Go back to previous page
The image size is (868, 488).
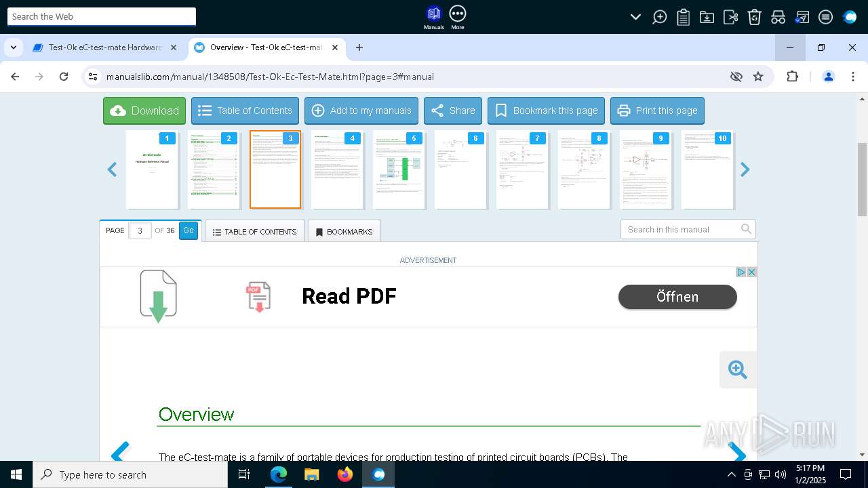[15, 77]
